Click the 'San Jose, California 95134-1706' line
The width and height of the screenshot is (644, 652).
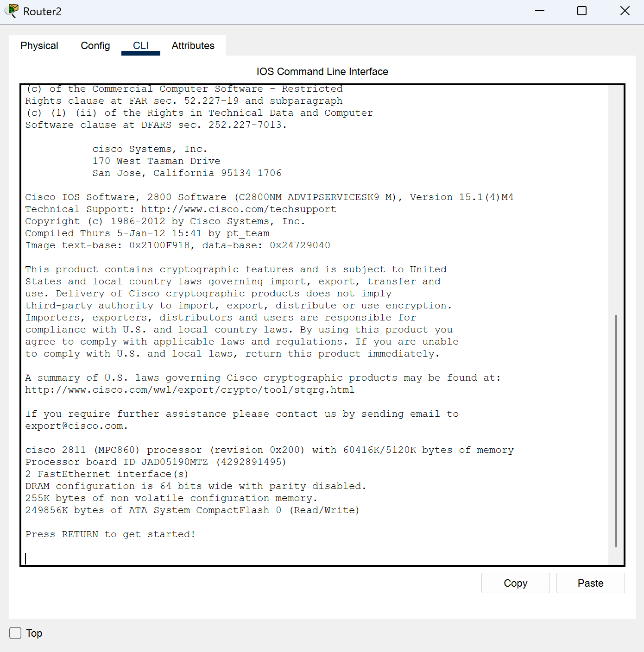pos(187,173)
